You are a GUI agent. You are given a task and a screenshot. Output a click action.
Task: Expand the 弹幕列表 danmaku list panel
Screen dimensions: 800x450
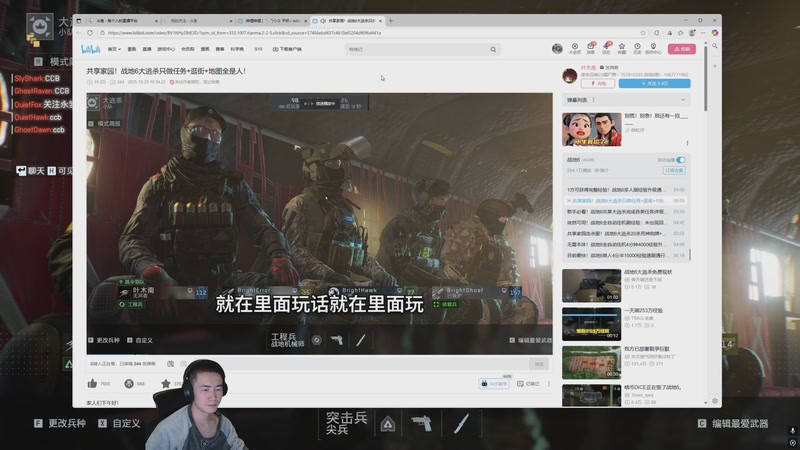[626, 100]
